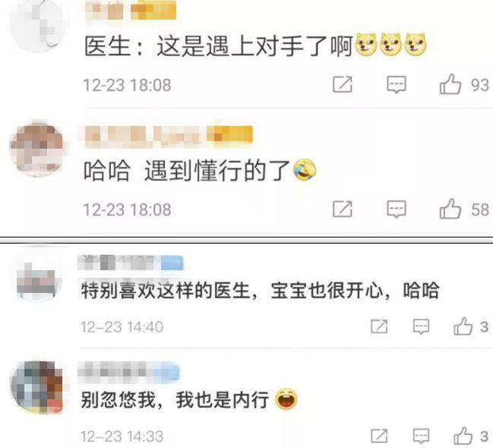
Task: Reply to the 宝宝也很开心 comment
Action: pos(421,327)
